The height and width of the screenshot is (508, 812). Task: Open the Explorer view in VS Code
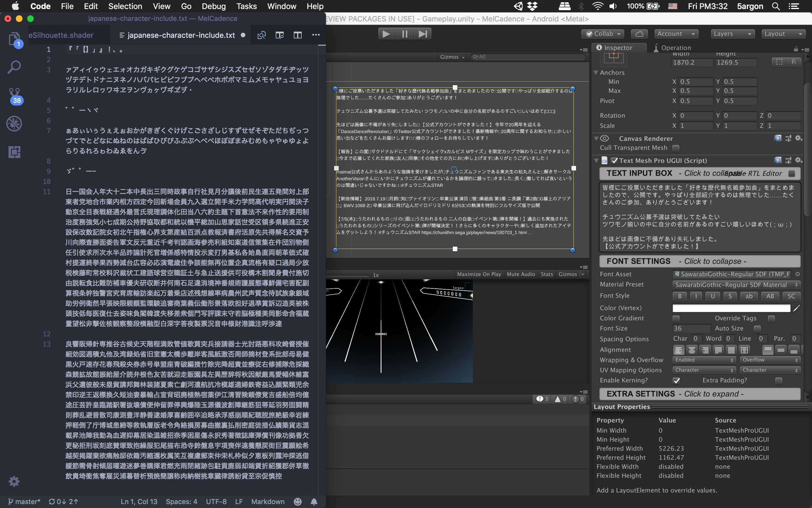14,40
